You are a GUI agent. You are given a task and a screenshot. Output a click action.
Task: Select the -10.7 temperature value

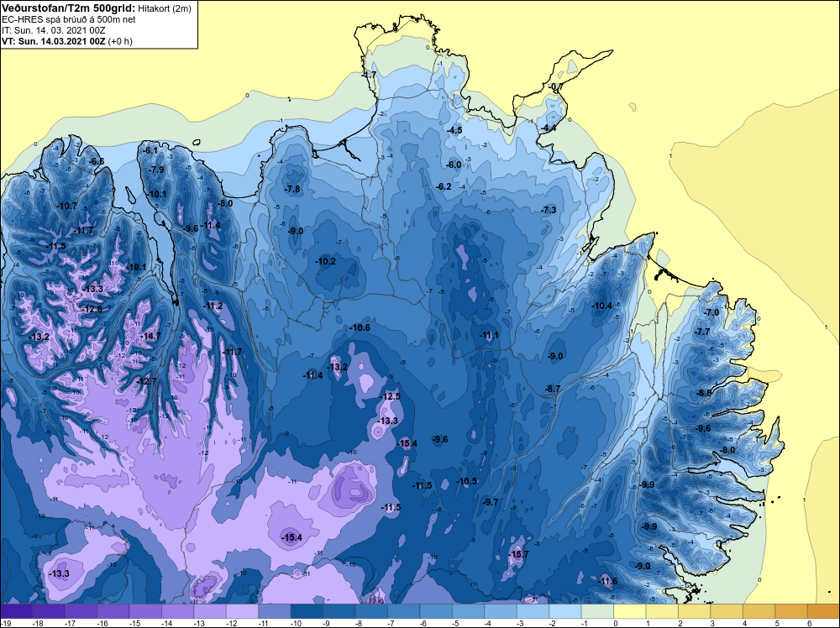pos(67,207)
